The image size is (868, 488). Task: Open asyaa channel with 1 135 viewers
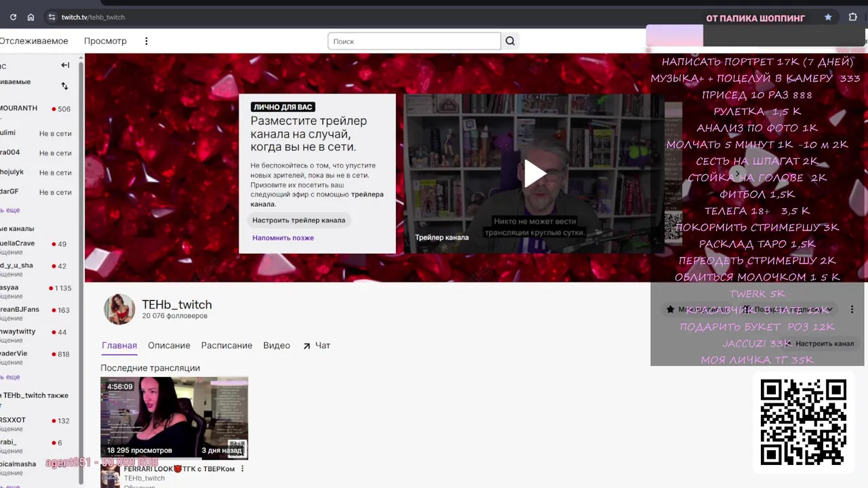pyautogui.click(x=37, y=291)
